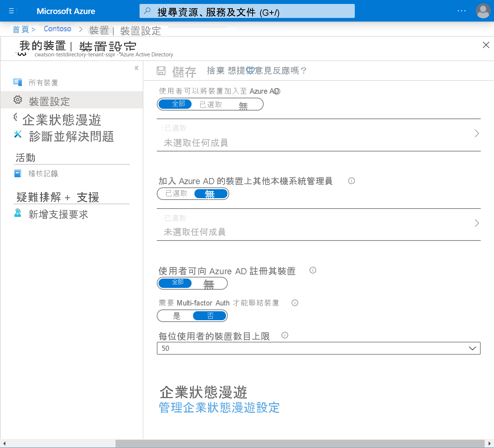Expand selected members under local administrators
Image resolution: width=494 pixels, height=448 pixels.
pos(319,224)
